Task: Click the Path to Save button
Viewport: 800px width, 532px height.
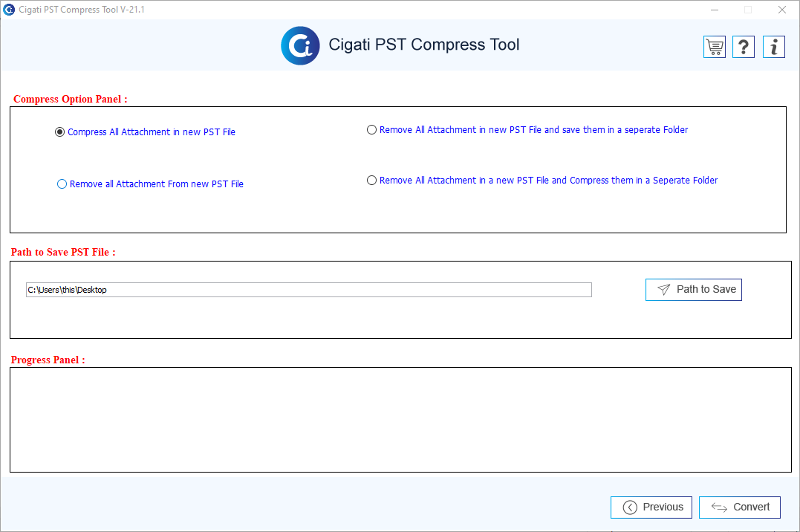Action: tap(693, 290)
